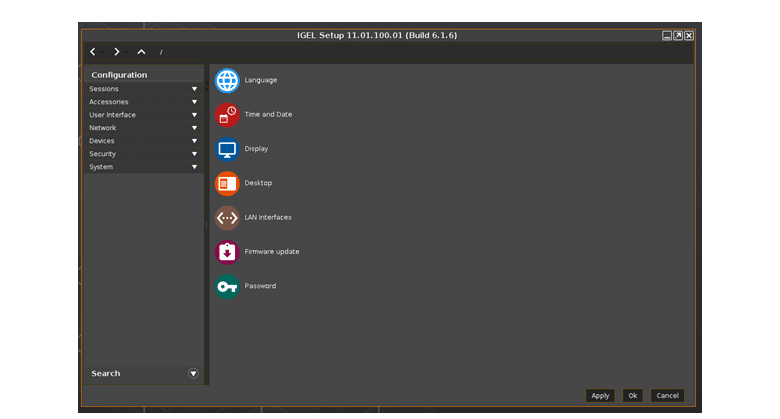
Task: Click the LAN Interfaces label
Action: [x=268, y=217]
